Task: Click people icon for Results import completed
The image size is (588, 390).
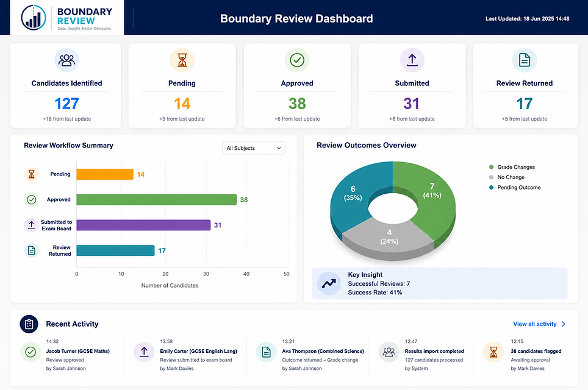Action: [389, 352]
